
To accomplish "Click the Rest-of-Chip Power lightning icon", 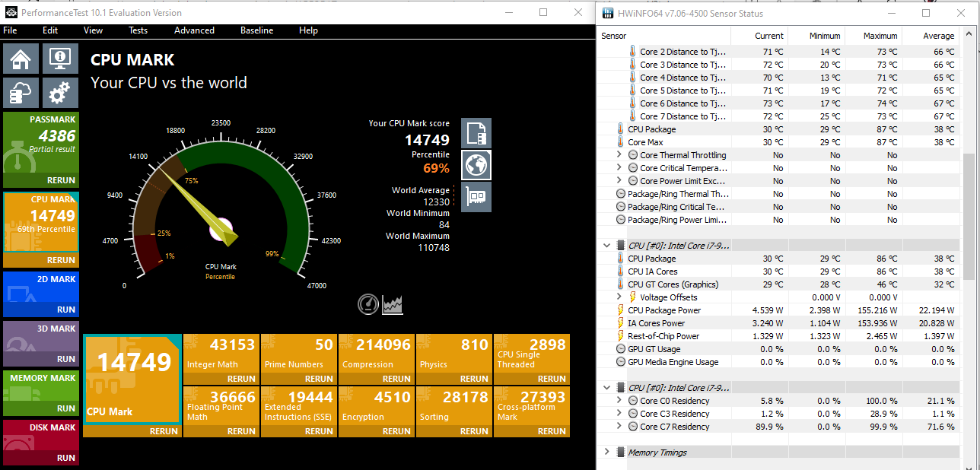I will (x=621, y=336).
